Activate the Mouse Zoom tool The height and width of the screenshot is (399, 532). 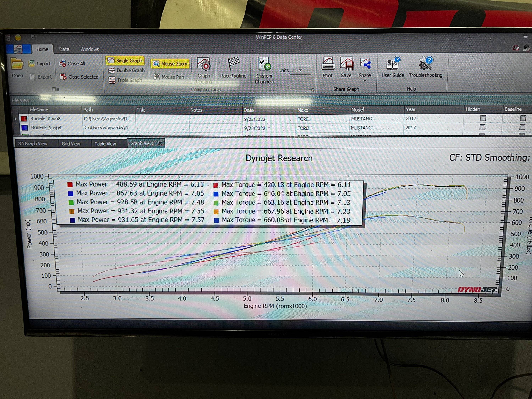(170, 64)
